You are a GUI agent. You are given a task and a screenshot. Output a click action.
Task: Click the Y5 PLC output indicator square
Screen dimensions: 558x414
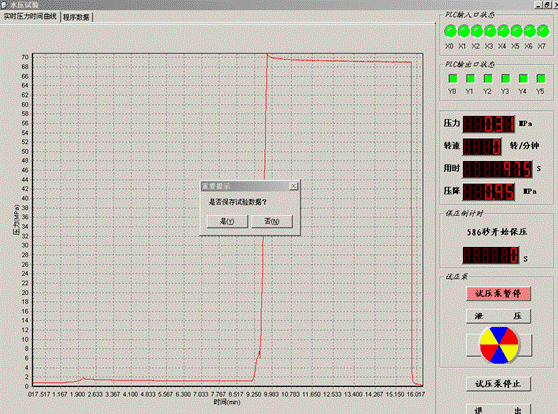pos(541,78)
